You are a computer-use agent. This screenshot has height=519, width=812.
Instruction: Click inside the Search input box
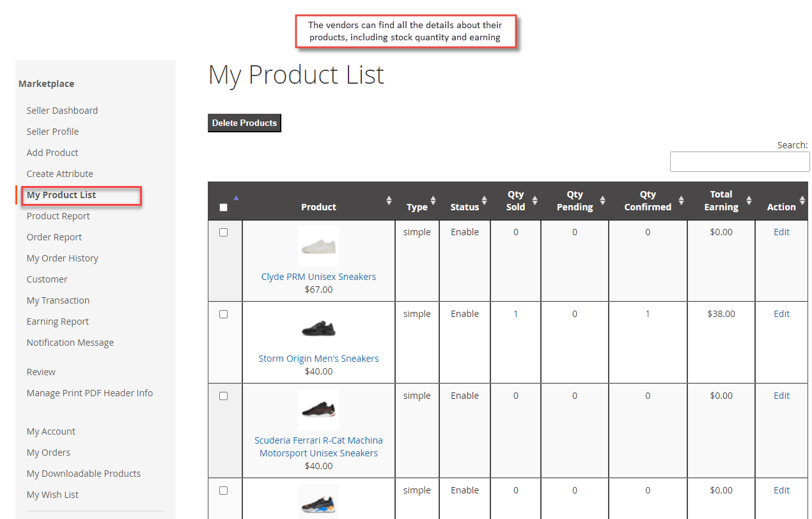coord(740,162)
